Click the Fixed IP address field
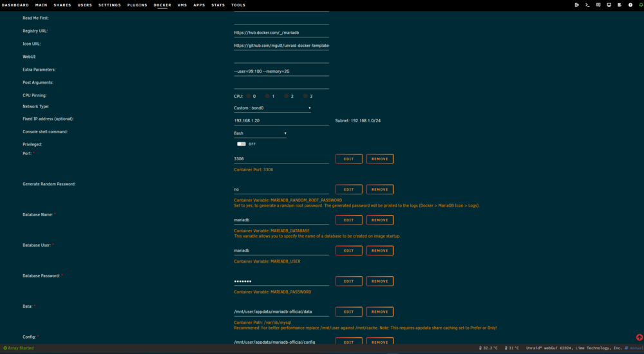The height and width of the screenshot is (354, 644). (281, 121)
